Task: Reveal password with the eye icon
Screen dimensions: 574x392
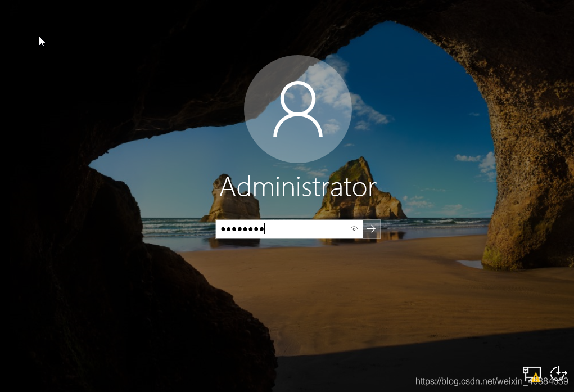Action: tap(354, 229)
